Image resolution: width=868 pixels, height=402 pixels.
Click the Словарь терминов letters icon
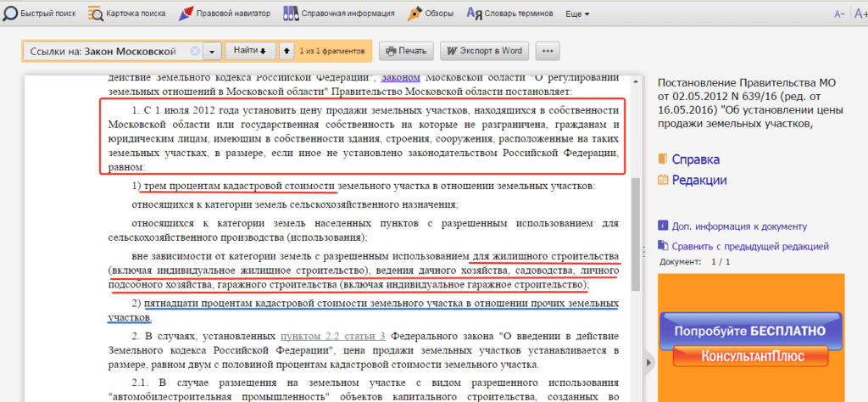tap(475, 14)
